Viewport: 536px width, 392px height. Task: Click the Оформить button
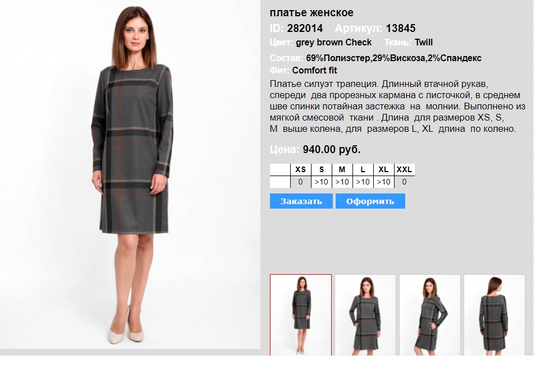(370, 201)
